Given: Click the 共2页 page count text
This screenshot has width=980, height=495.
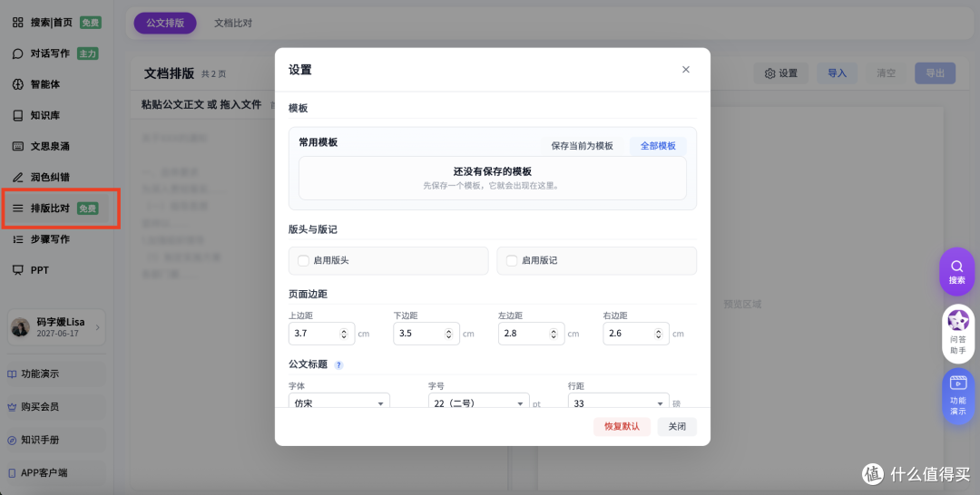Looking at the screenshot, I should (214, 74).
